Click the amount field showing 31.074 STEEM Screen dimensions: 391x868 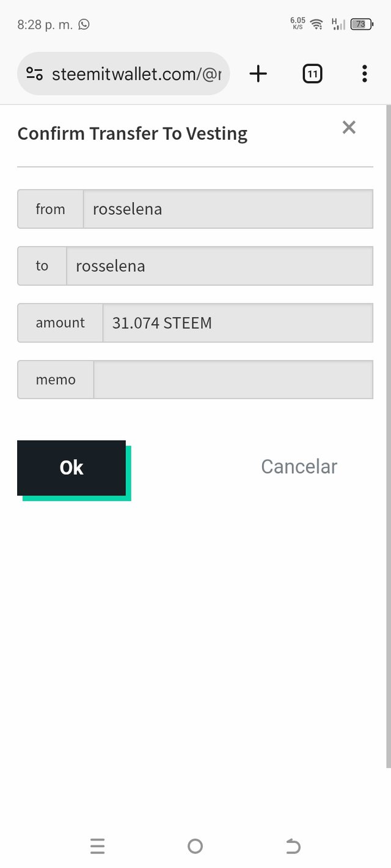[x=238, y=322]
